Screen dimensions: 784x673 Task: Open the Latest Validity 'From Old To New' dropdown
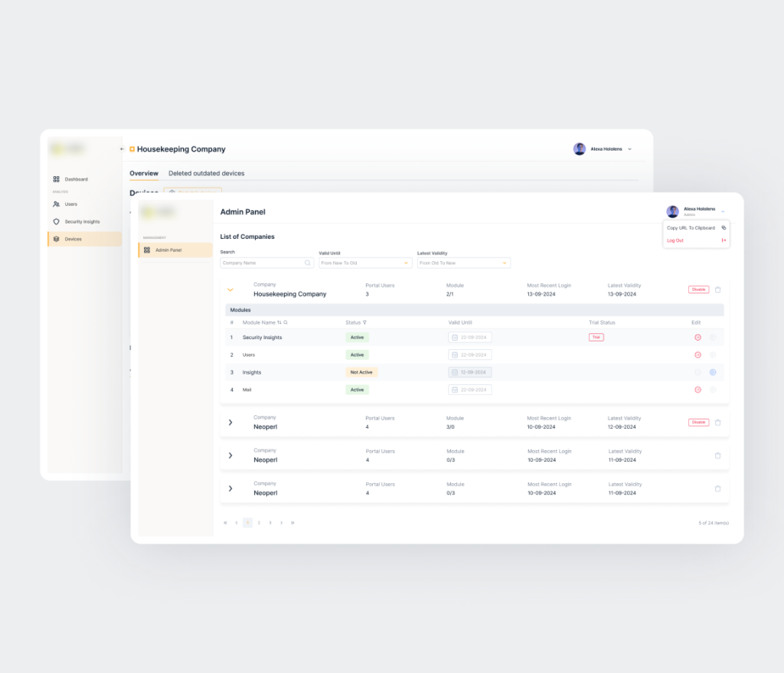(462, 262)
